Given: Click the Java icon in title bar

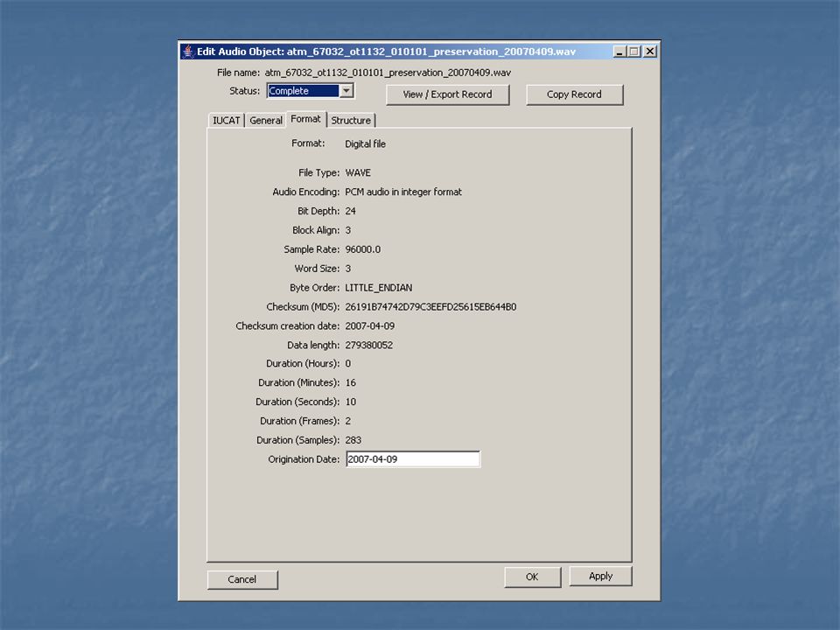Looking at the screenshot, I should pos(187,52).
